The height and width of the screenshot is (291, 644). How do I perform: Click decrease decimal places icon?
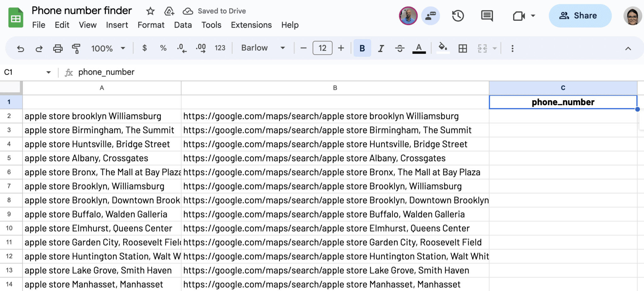[x=181, y=48]
